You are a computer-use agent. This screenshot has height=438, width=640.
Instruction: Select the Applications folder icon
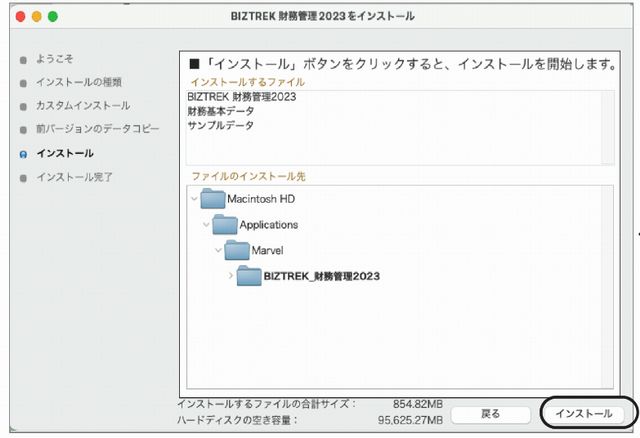point(225,224)
